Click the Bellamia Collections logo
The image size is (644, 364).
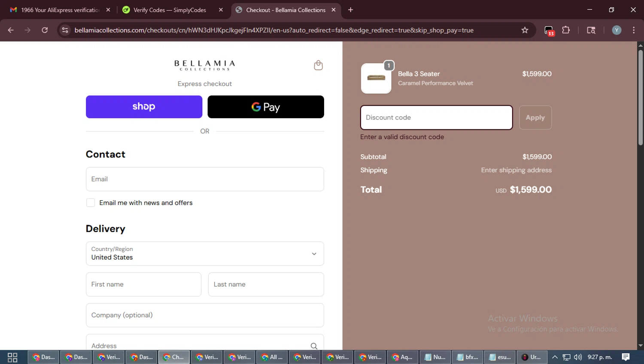coord(205,65)
